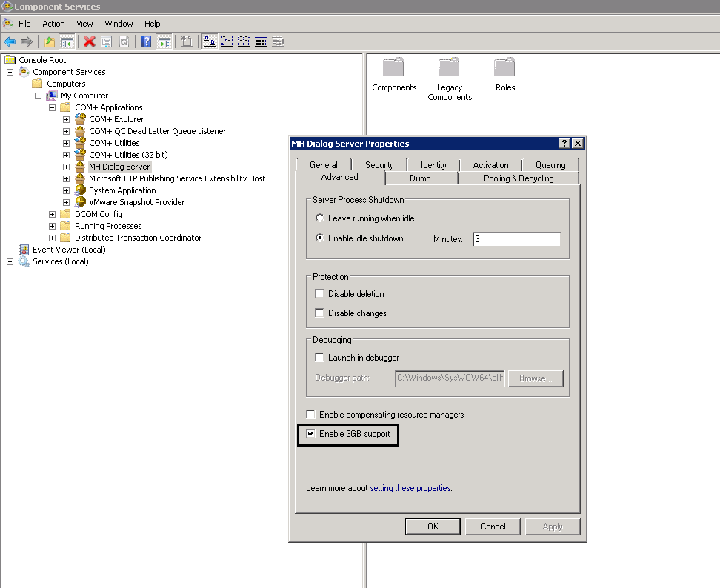720x588 pixels.
Task: Select Leave running when idle radio
Action: [x=320, y=218]
